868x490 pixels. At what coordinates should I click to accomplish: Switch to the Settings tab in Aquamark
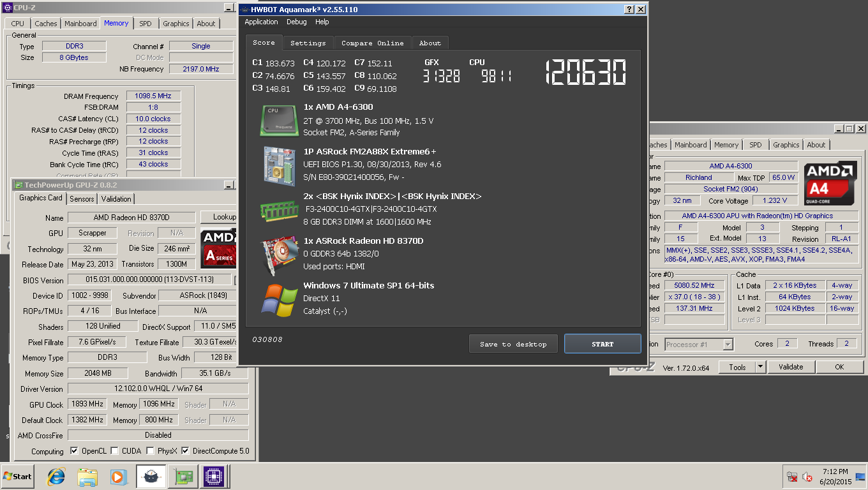click(x=308, y=43)
